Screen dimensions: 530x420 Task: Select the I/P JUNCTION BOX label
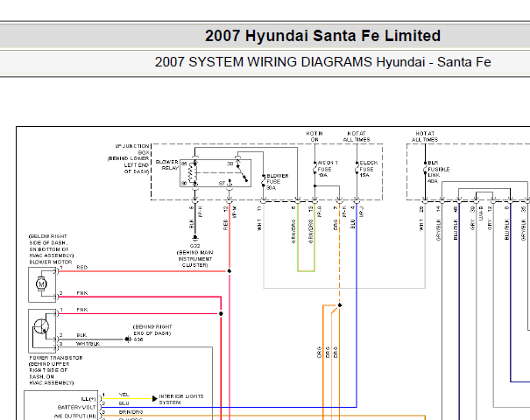(132, 150)
